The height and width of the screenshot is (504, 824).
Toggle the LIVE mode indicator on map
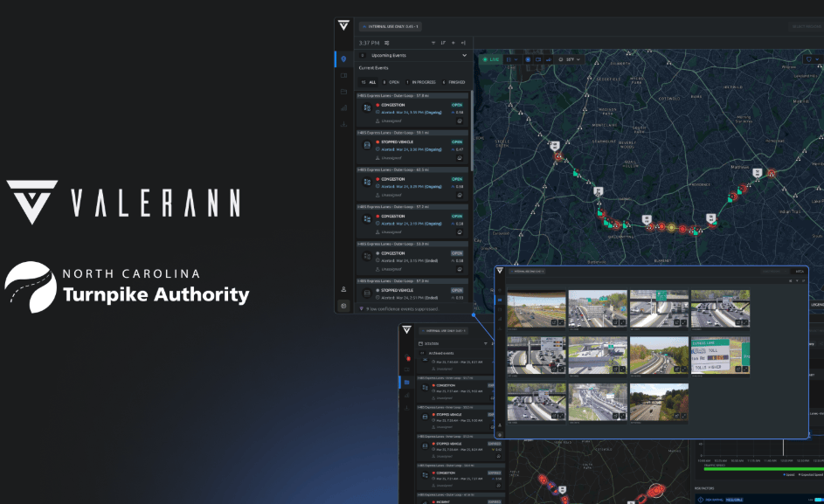click(x=490, y=59)
